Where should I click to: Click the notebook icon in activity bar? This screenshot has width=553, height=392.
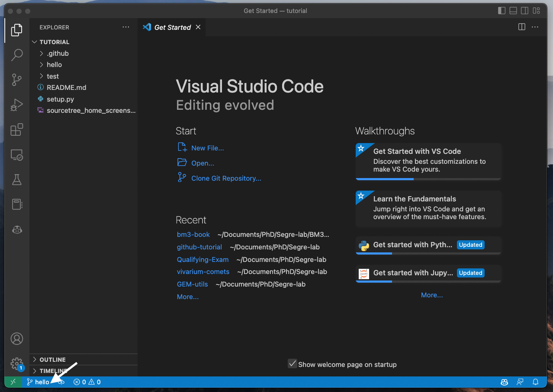pos(17,204)
